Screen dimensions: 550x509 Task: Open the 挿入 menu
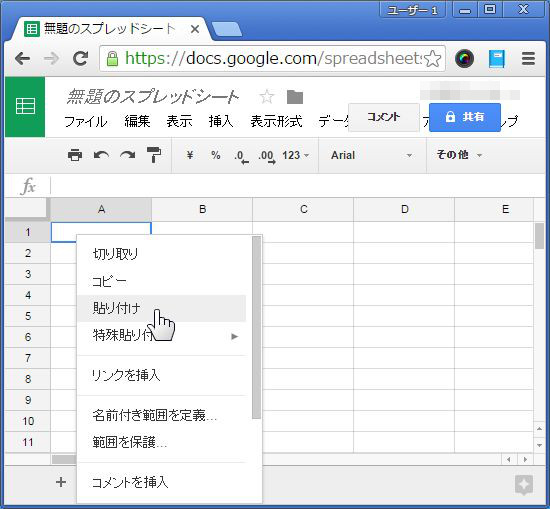coord(221,121)
